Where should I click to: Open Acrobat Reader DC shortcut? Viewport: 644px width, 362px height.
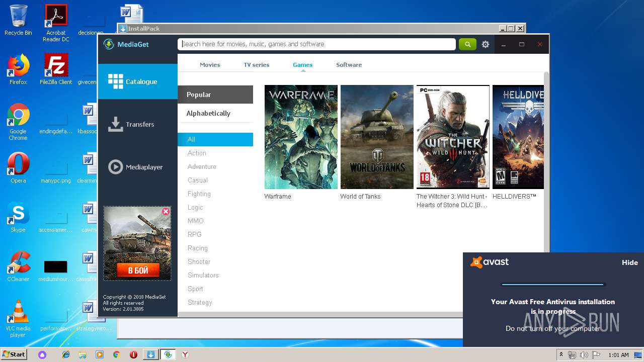[56, 23]
